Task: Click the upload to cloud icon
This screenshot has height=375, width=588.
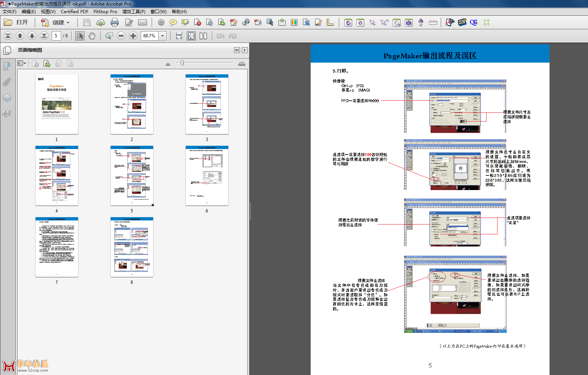Action: 100,22
